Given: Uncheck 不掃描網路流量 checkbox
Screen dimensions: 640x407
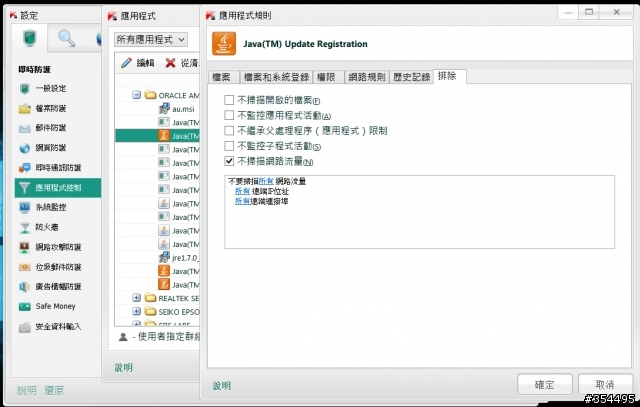Looking at the screenshot, I should 229,161.
